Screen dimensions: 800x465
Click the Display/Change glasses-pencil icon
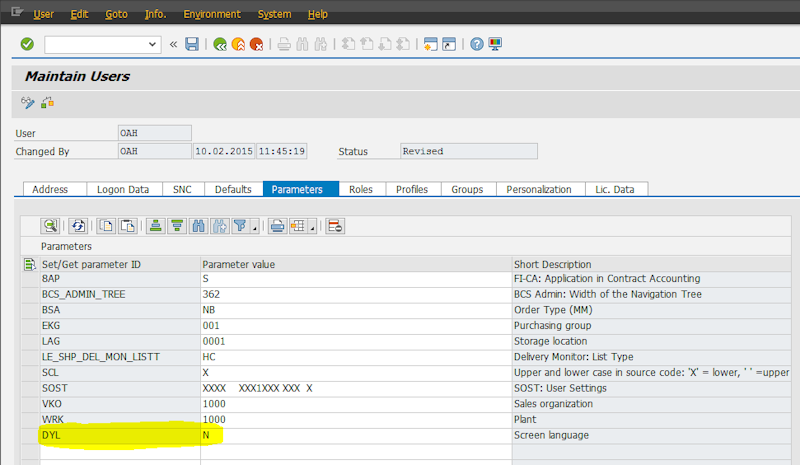(28, 102)
